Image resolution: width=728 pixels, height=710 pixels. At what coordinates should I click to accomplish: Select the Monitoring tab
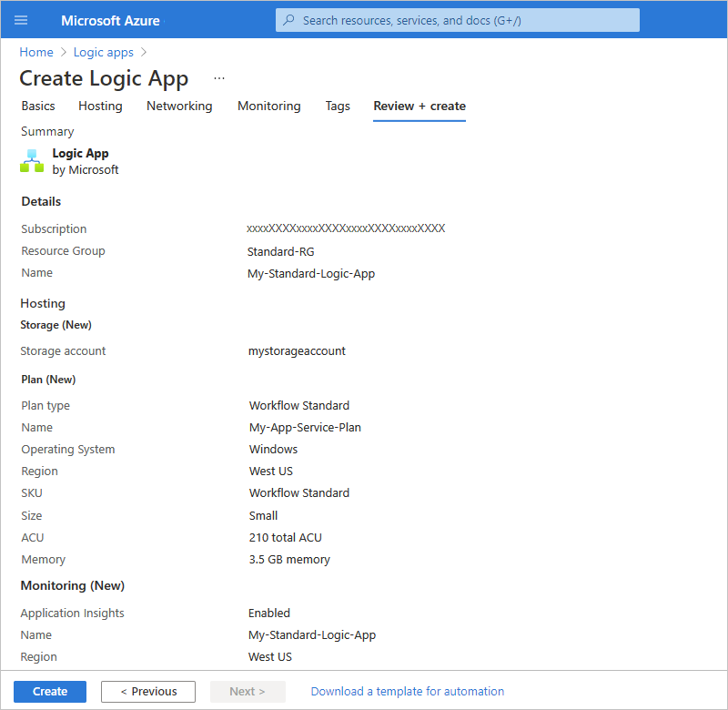268,106
